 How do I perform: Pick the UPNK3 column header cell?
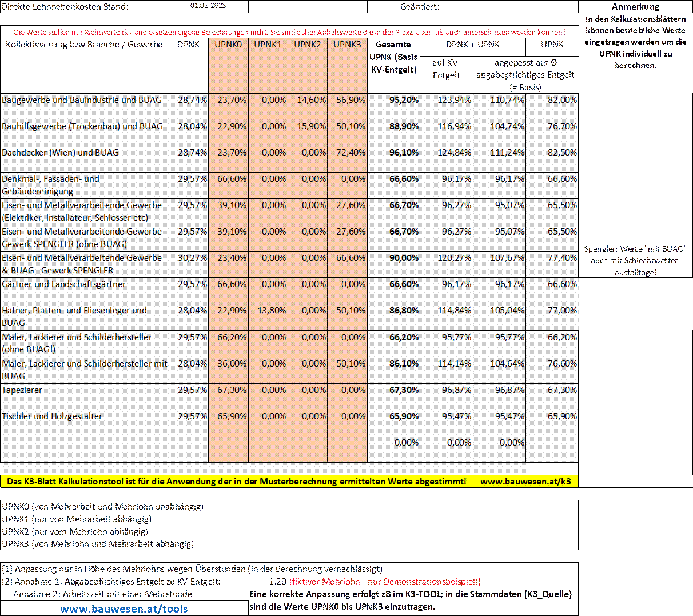347,45
